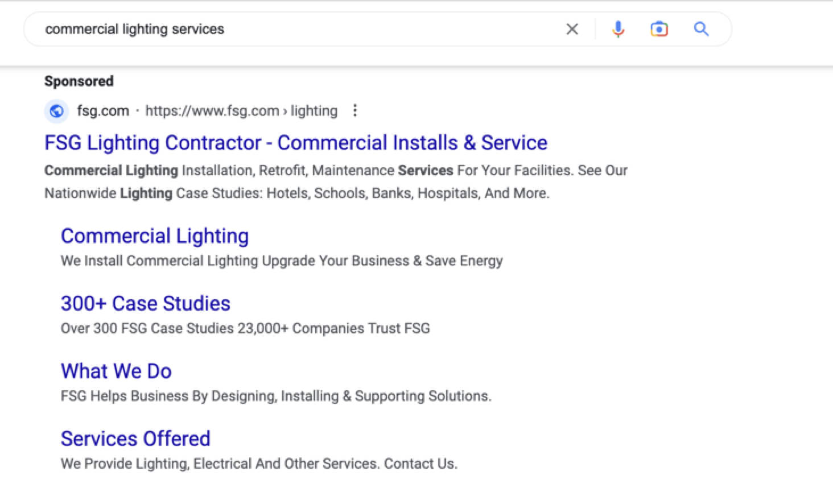833x504 pixels.
Task: Click the Sponsored label
Action: [x=79, y=81]
